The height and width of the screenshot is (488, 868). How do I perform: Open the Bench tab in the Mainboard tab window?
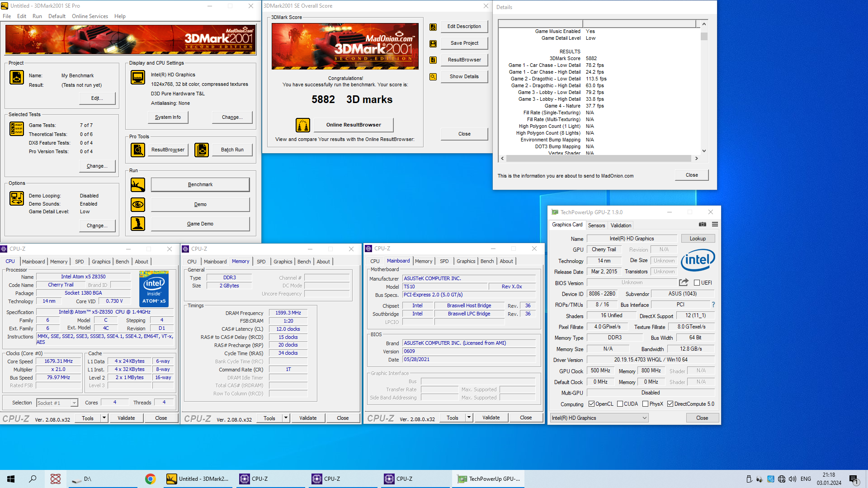[487, 261]
